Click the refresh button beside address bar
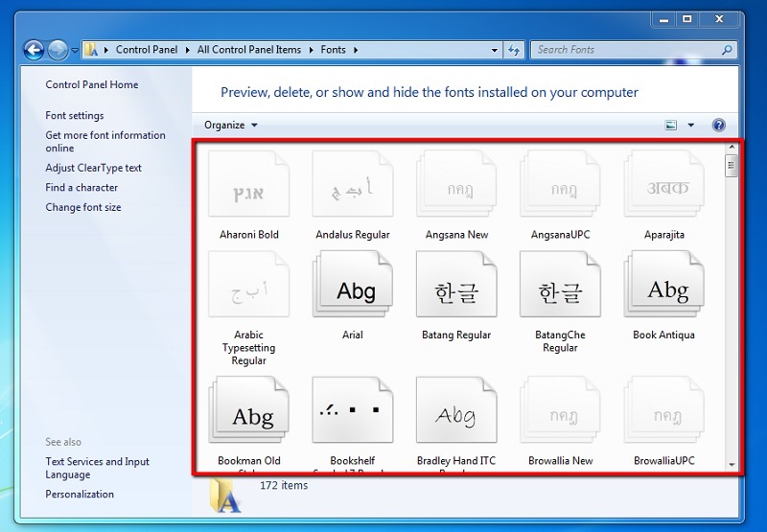The image size is (767, 532). (x=514, y=50)
